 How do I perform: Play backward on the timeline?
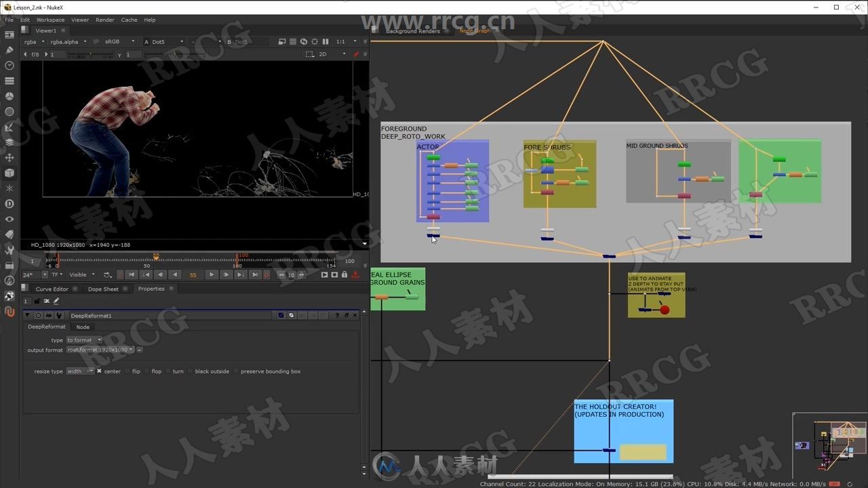tap(175, 274)
